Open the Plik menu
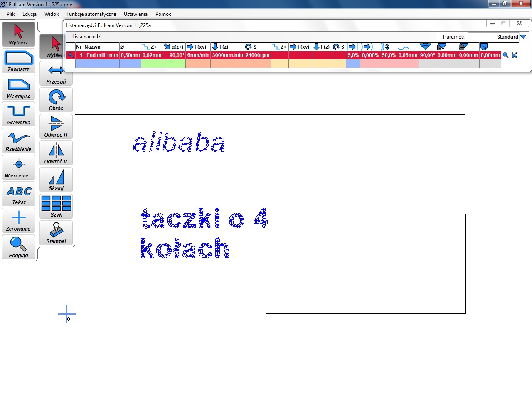Viewport: 532px width, 409px height. 11,14
